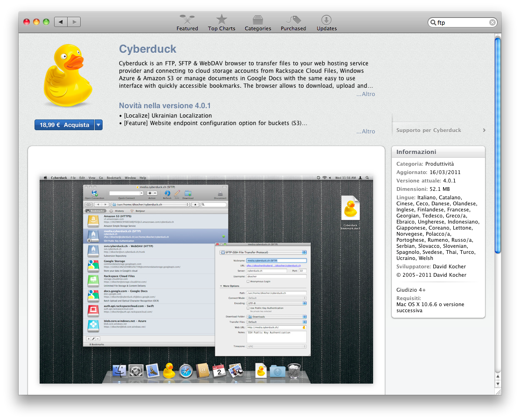The width and height of the screenshot is (520, 420).
Task: Go back with the left arrow button
Action: coord(61,22)
